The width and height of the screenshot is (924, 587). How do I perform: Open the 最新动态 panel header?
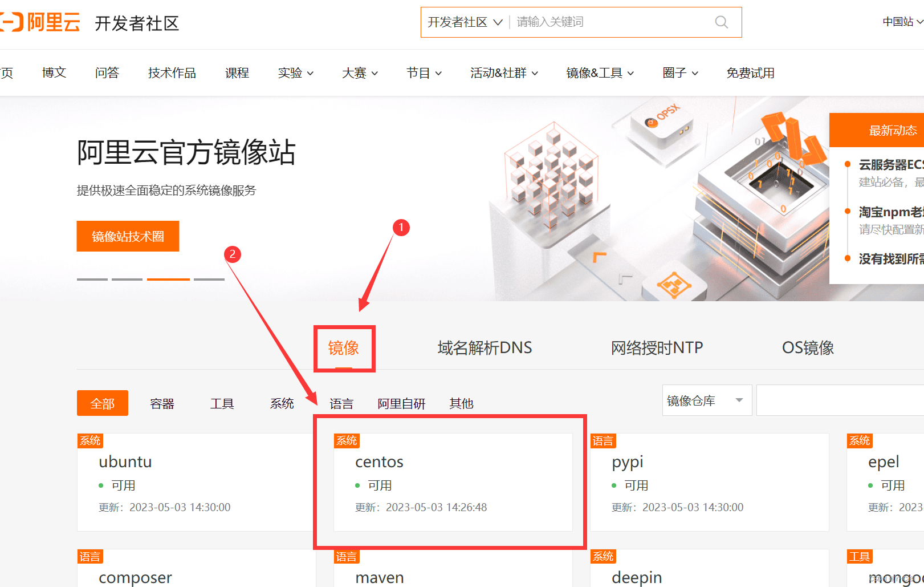tap(877, 130)
